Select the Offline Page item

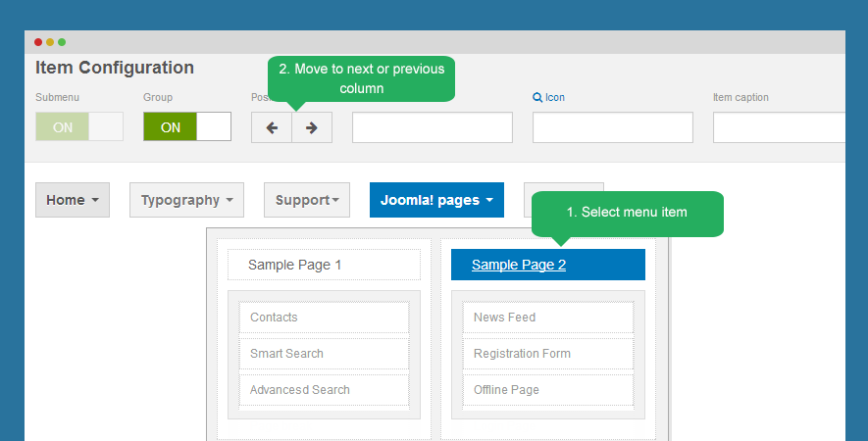point(547,390)
